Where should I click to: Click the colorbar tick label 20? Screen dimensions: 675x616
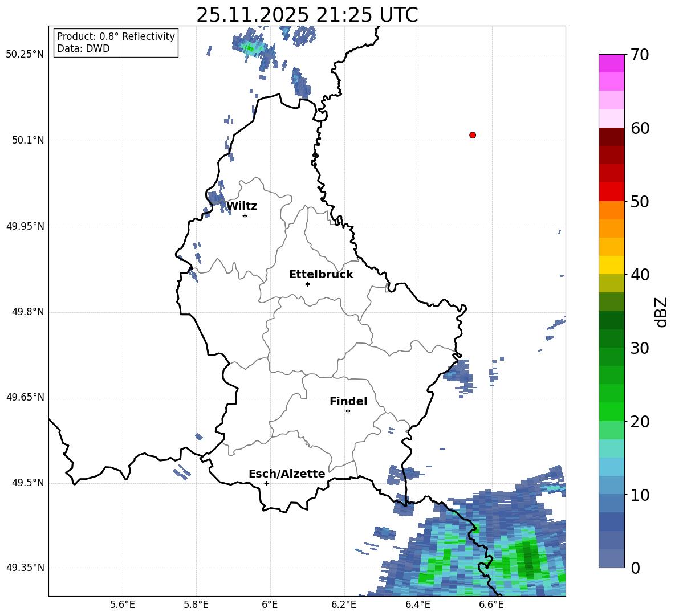click(x=640, y=422)
